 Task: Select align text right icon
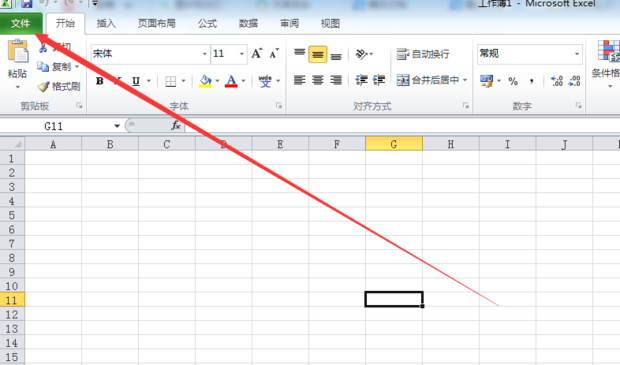click(336, 80)
